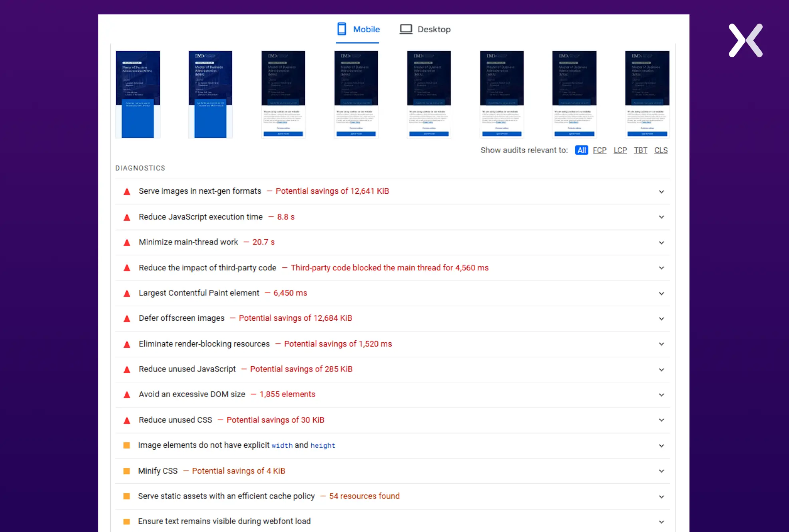Filter audits by TBT
This screenshot has height=532, width=789.
640,150
